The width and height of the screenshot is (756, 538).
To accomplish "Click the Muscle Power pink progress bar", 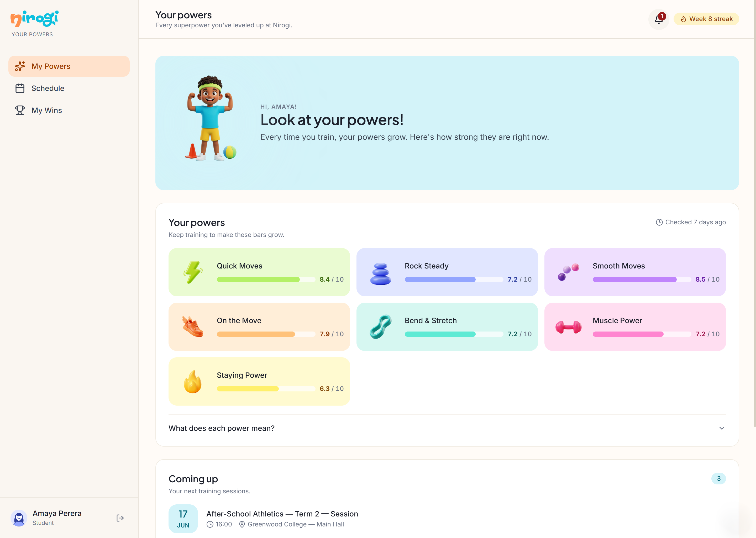I will point(642,334).
